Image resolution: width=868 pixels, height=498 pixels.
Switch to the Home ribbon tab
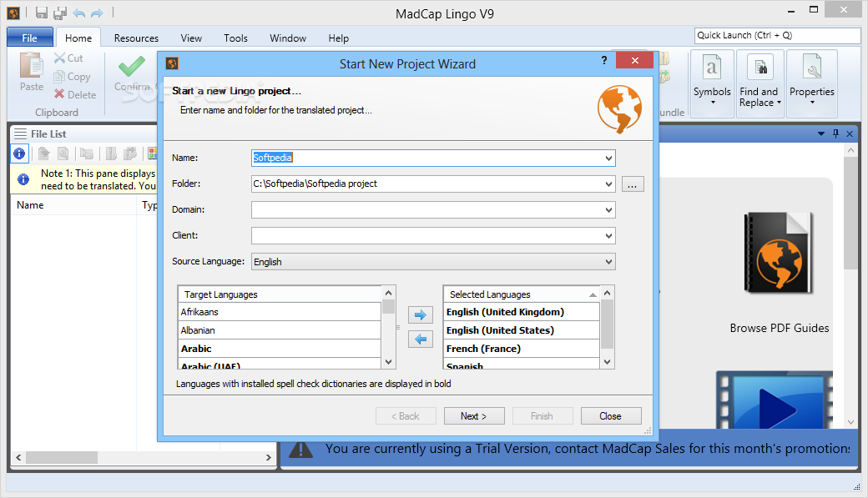pos(78,38)
